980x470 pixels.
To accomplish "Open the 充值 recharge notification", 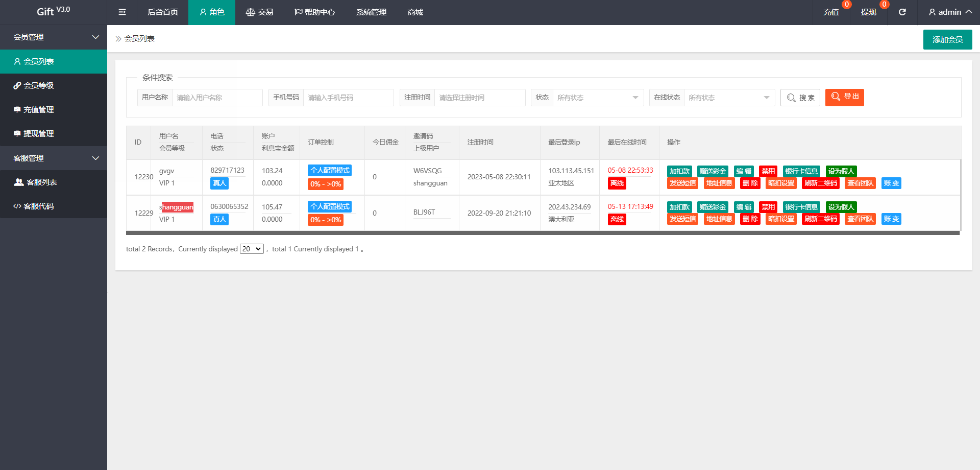I will coord(831,12).
